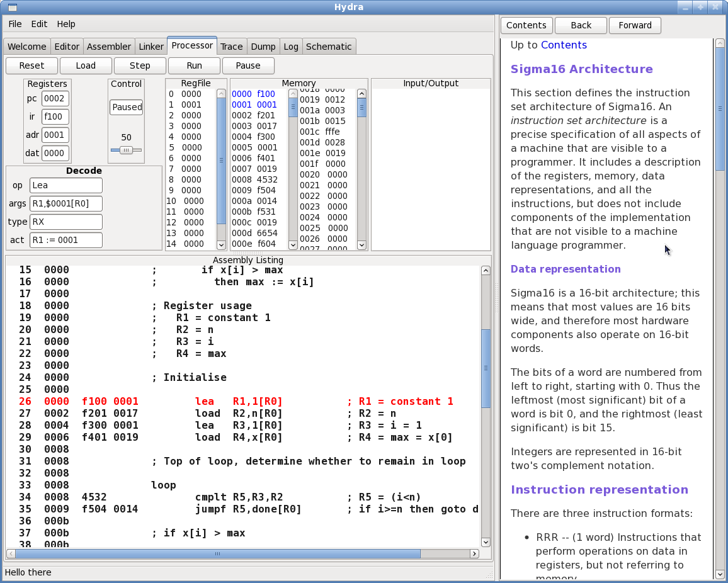The width and height of the screenshot is (728, 583).
Task: Click the help pane scroll down arrow
Action: click(x=720, y=574)
